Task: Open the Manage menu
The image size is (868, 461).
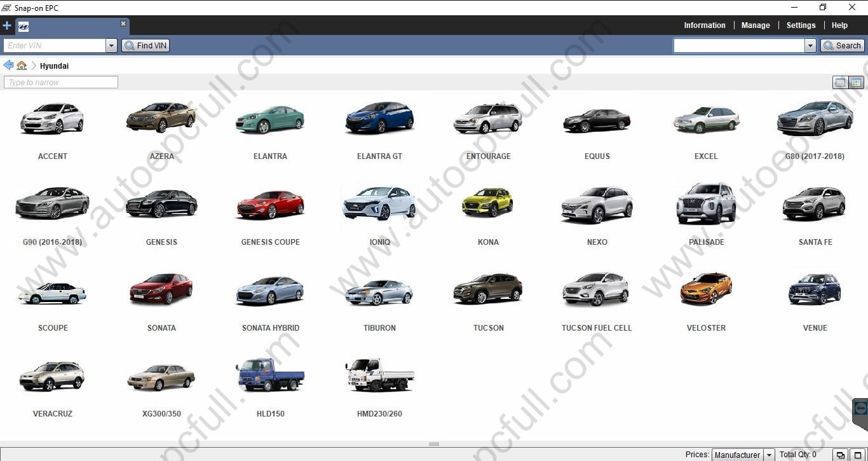Action: pyautogui.click(x=756, y=25)
